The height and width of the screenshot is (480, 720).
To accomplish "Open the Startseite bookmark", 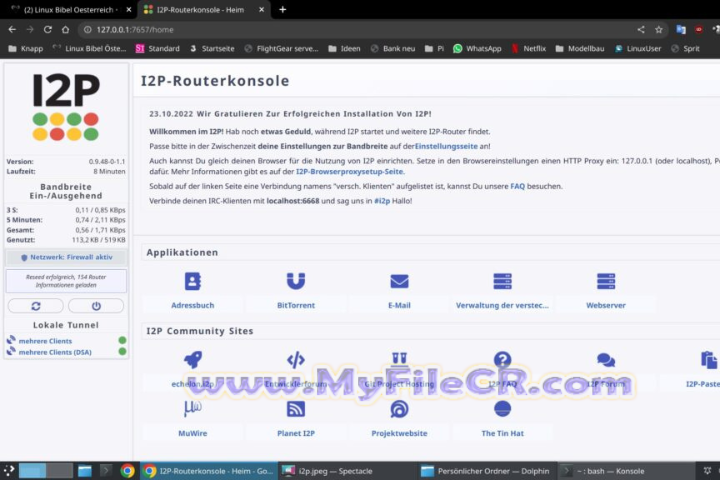I will 212,48.
